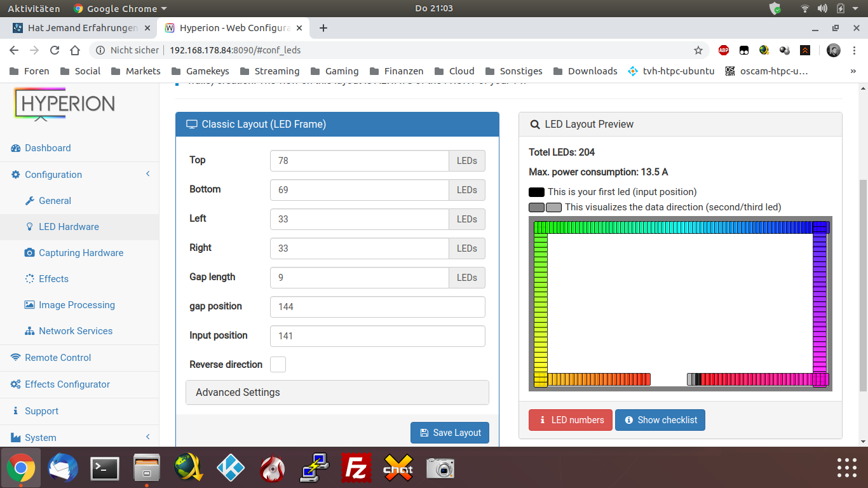The image size is (868, 488).
Task: Open Capturing Hardware settings
Action: click(74, 253)
